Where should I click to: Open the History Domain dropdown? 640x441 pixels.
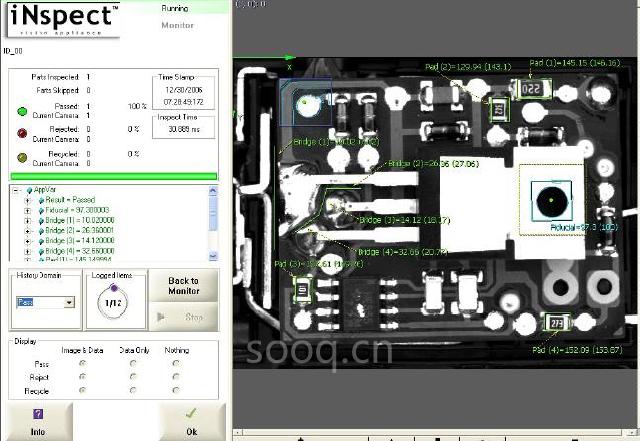coord(69,302)
